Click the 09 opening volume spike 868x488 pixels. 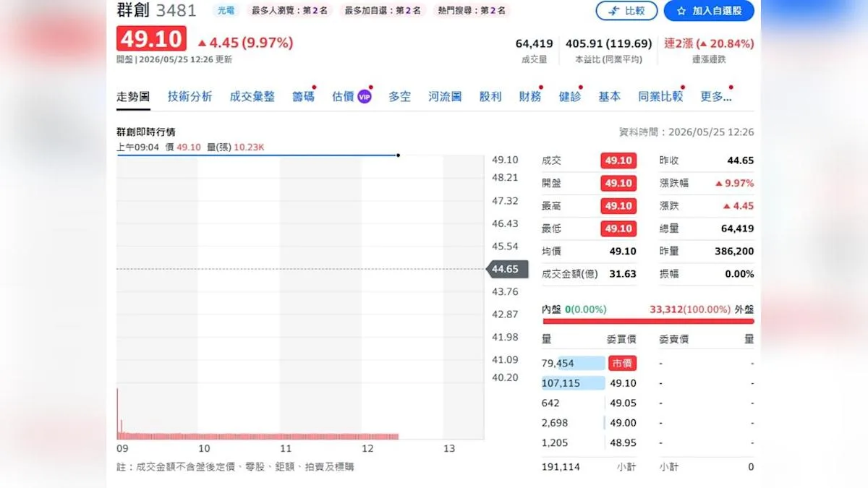pyautogui.click(x=118, y=414)
